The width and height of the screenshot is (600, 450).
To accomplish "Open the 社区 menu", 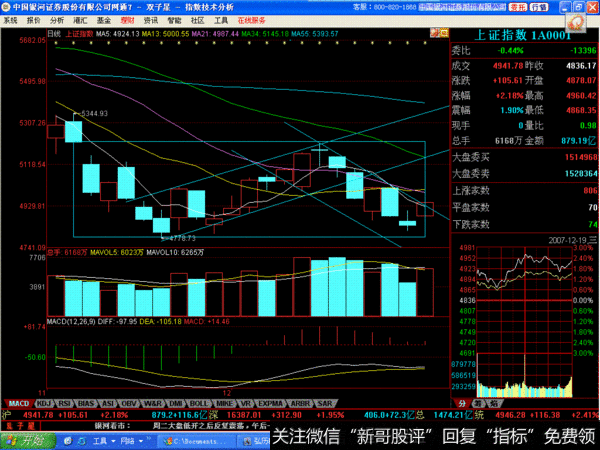I will (197, 20).
